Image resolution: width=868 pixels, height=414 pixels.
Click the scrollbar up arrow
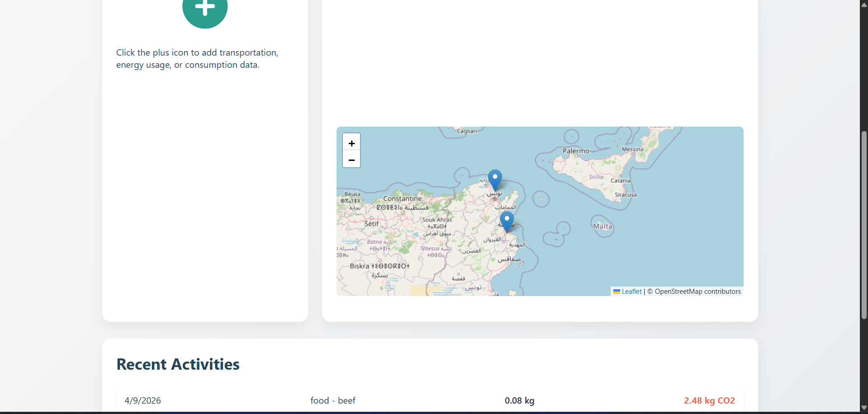click(863, 4)
